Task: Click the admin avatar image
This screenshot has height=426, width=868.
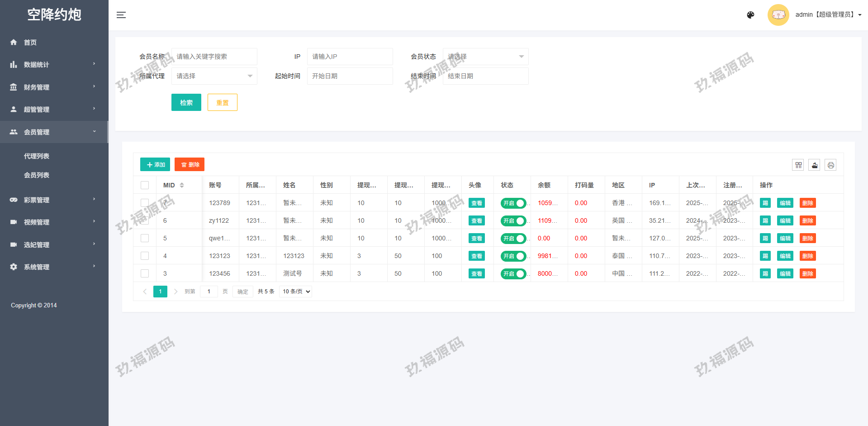Action: [778, 15]
